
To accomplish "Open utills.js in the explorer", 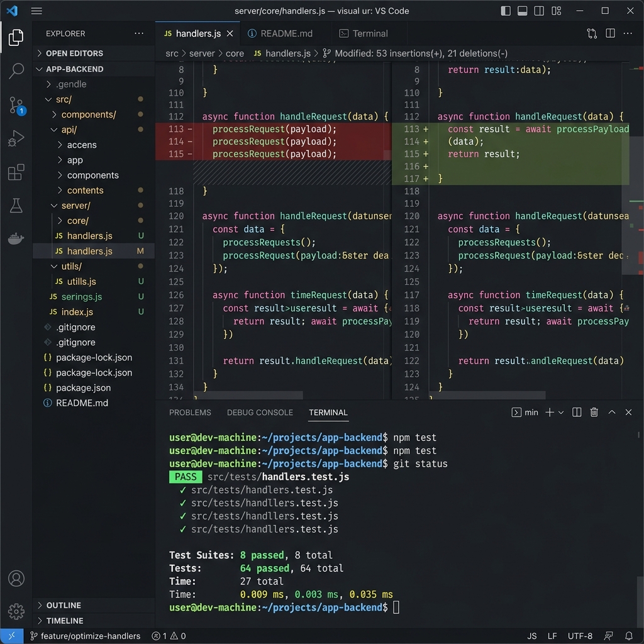I will point(94,281).
